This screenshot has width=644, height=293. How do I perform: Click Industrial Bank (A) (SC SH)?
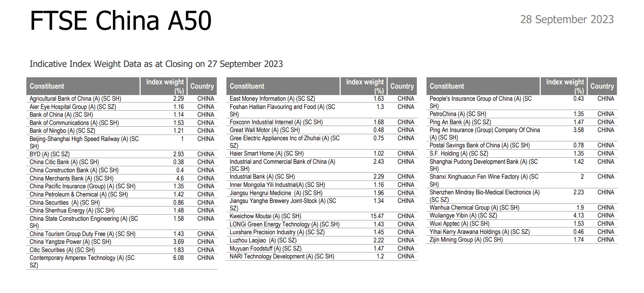[x=262, y=177]
